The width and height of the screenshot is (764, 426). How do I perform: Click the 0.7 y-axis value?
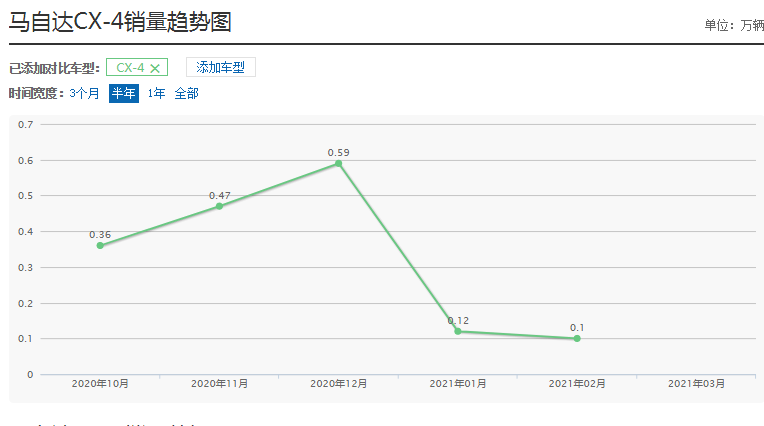(x=25, y=124)
